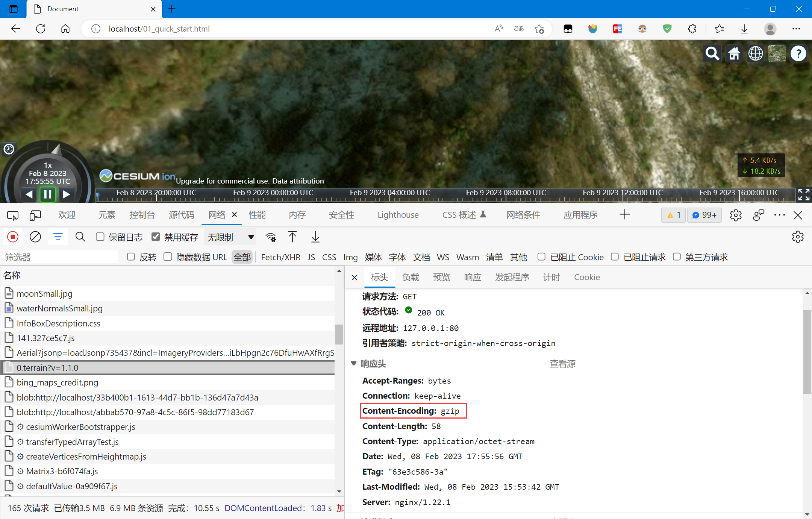812x519 pixels.
Task: Toggle Cesium fullscreen mode
Action: point(804,194)
